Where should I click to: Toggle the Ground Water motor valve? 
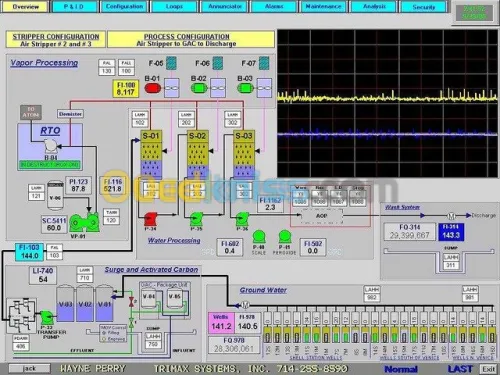245,305
